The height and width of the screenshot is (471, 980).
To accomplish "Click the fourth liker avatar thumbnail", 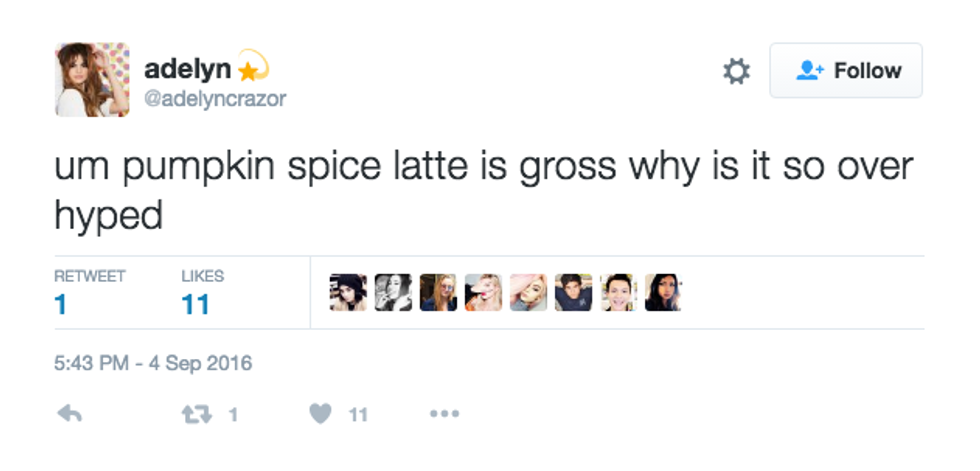I will tap(483, 292).
